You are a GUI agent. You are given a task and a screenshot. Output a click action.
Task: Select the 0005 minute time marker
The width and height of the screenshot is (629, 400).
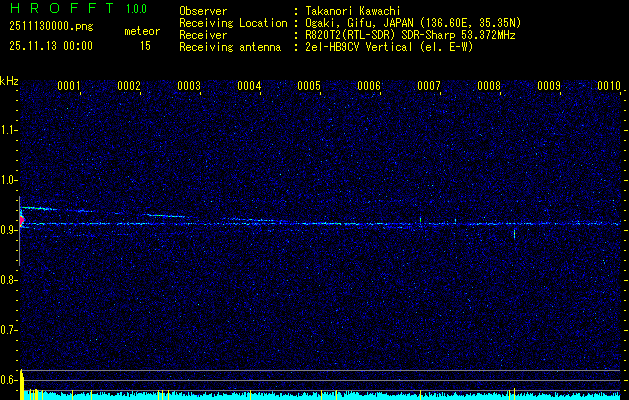coord(309,87)
